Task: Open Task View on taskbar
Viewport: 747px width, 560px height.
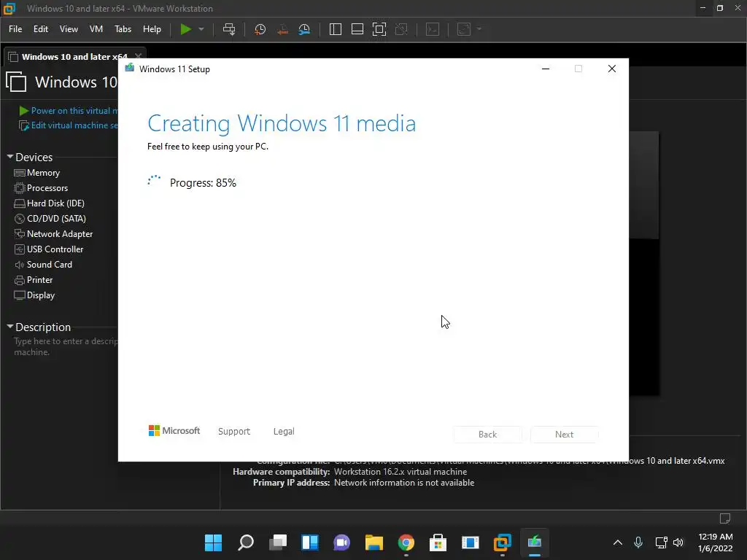Action: click(278, 542)
